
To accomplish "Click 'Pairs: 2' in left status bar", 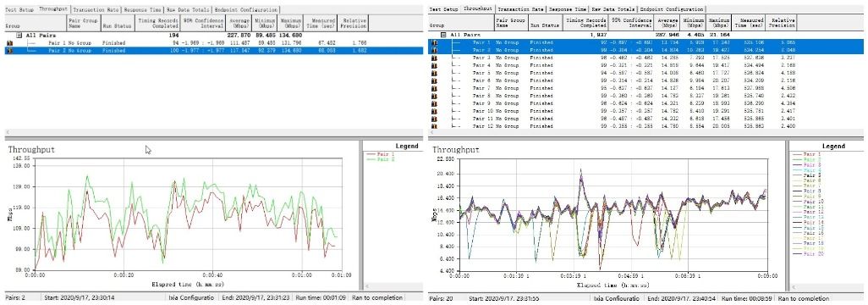I will coord(14,297).
